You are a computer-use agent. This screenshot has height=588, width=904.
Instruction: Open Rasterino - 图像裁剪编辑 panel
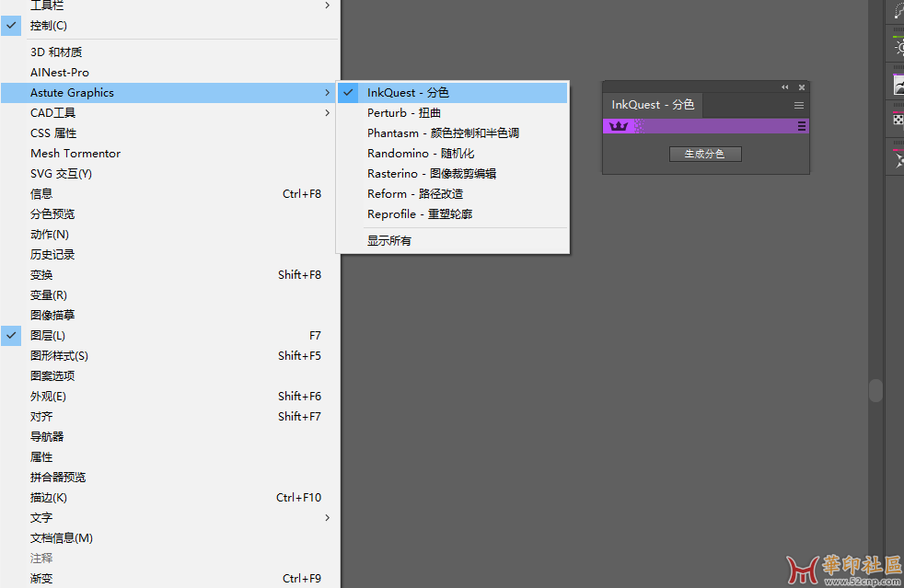(x=453, y=174)
